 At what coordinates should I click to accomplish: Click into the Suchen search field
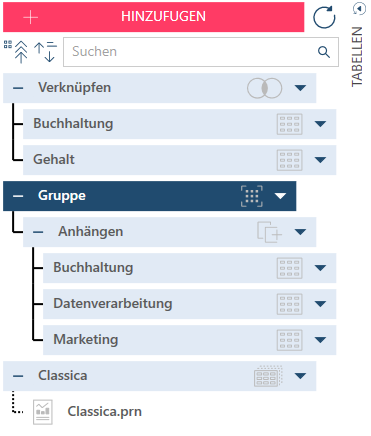(201, 52)
